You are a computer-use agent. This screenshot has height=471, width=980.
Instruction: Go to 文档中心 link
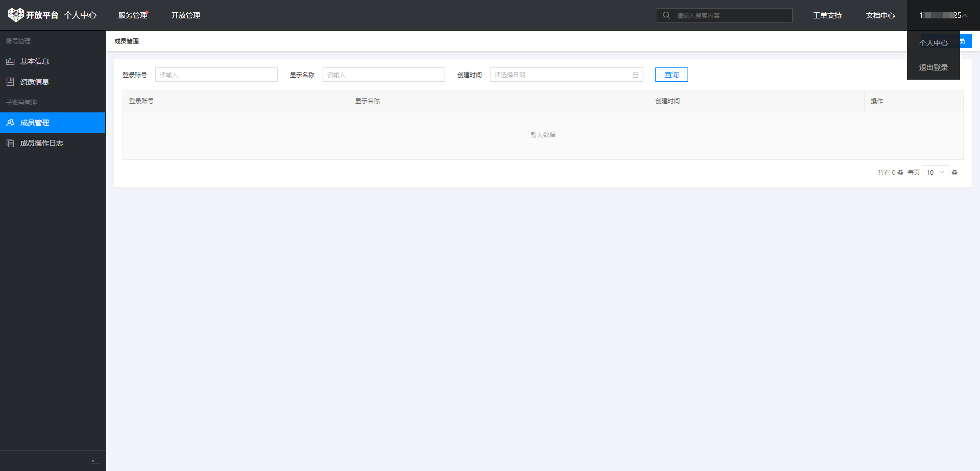pyautogui.click(x=880, y=15)
